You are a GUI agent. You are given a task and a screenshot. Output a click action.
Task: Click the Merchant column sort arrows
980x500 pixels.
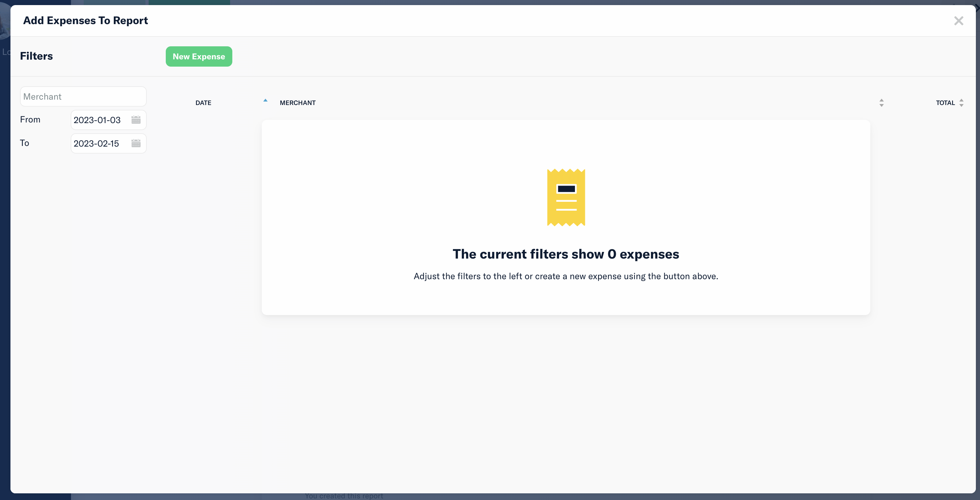tap(881, 103)
